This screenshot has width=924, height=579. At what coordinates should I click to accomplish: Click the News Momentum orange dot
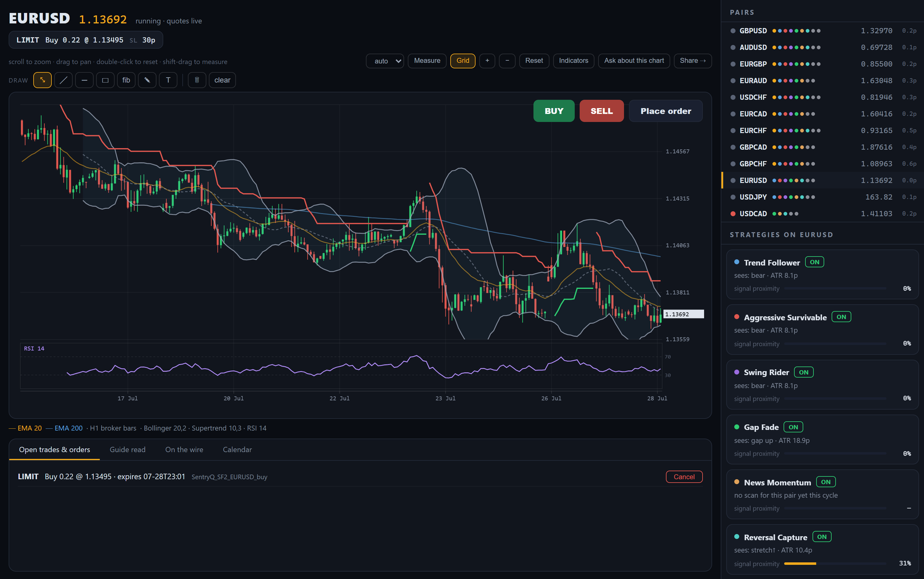point(737,482)
